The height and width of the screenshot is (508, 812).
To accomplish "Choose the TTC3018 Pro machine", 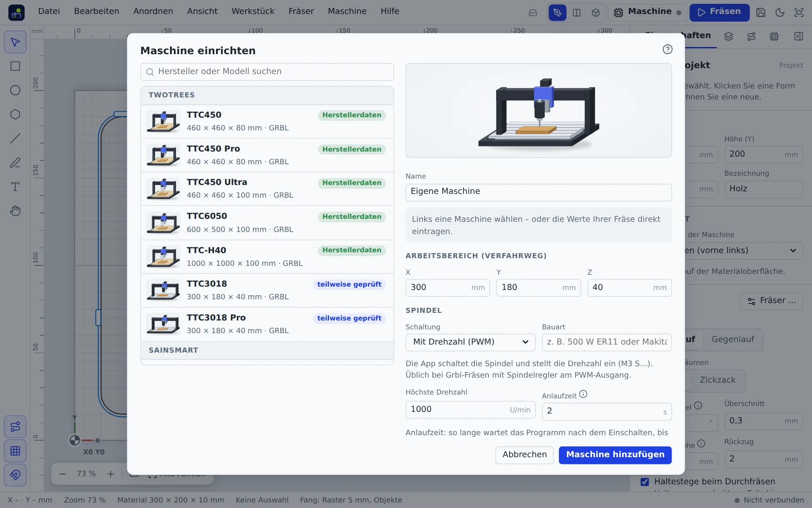I will pyautogui.click(x=267, y=324).
